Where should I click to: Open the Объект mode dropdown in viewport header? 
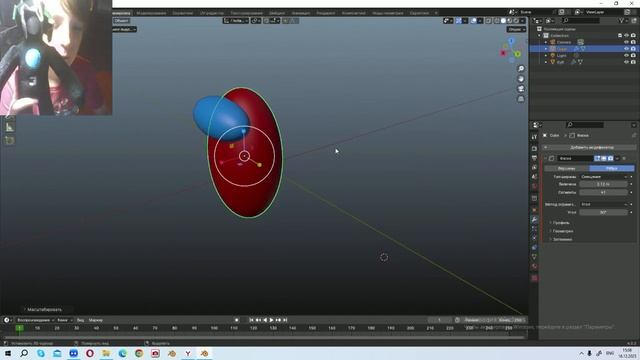[x=121, y=20]
